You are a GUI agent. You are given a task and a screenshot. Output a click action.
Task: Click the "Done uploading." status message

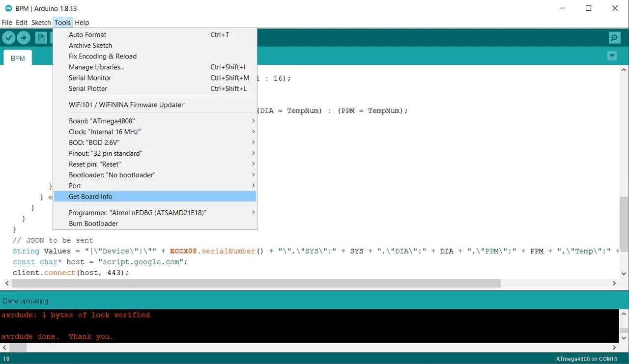point(26,301)
